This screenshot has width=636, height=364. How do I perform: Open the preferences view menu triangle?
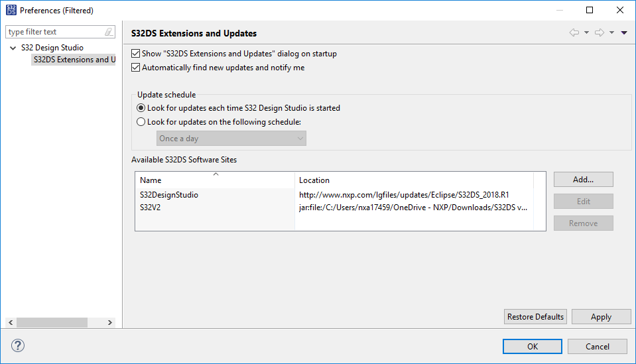[624, 33]
